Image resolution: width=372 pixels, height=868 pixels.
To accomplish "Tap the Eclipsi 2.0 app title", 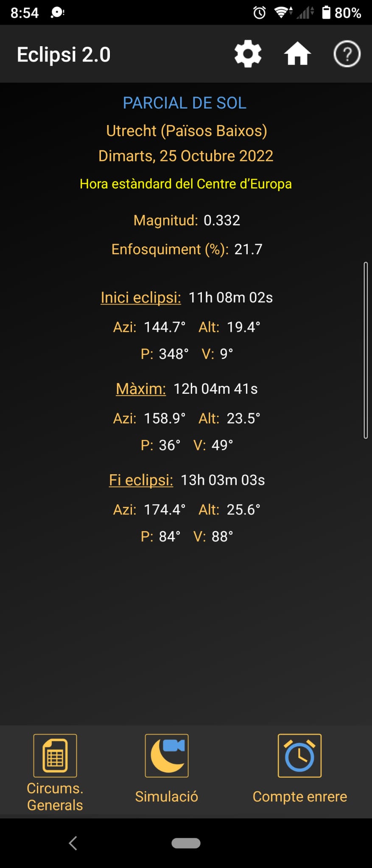I will tap(64, 55).
